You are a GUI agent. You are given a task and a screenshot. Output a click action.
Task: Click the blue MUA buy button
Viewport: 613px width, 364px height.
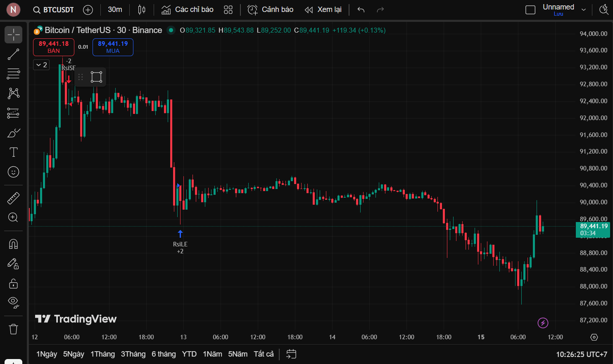pyautogui.click(x=113, y=47)
